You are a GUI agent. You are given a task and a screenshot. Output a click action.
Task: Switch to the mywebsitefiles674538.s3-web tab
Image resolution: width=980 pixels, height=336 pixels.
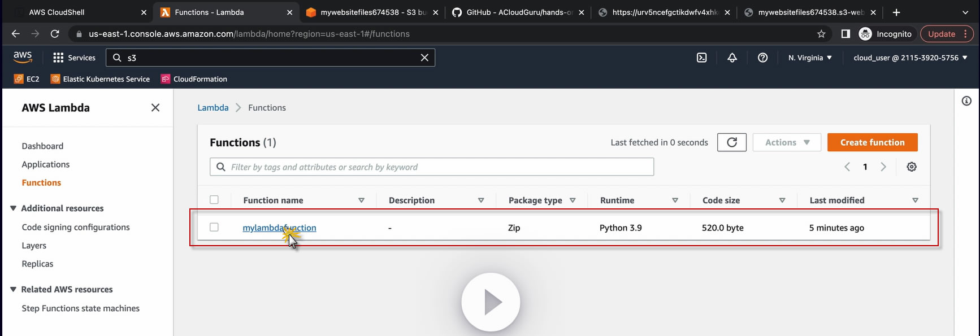tap(811, 12)
